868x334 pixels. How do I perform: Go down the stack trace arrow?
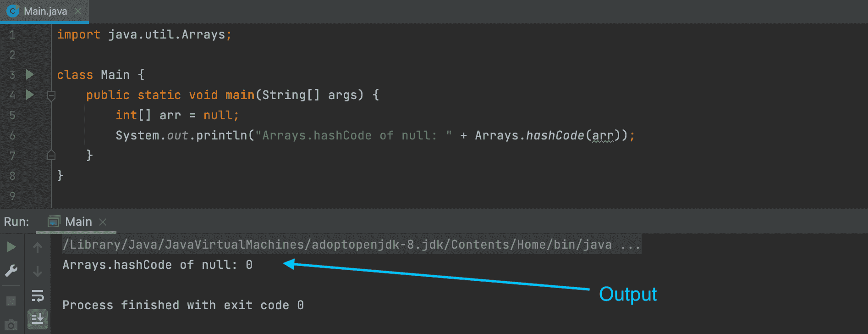38,272
